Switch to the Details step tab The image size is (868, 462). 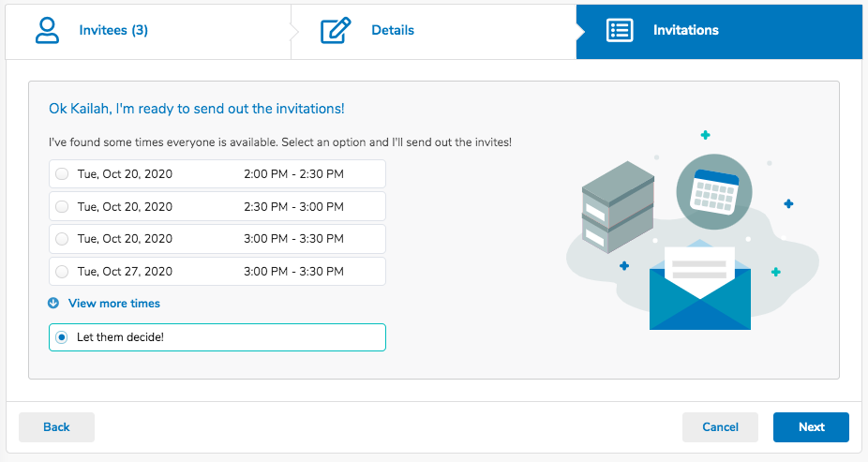434,32
